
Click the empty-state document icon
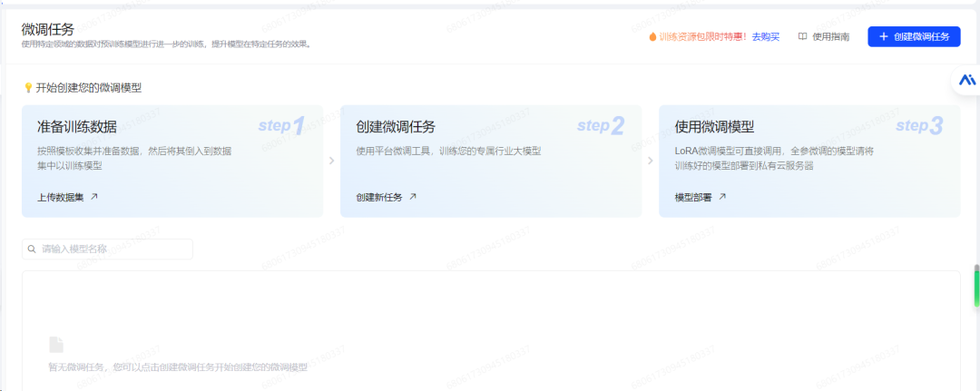56,345
